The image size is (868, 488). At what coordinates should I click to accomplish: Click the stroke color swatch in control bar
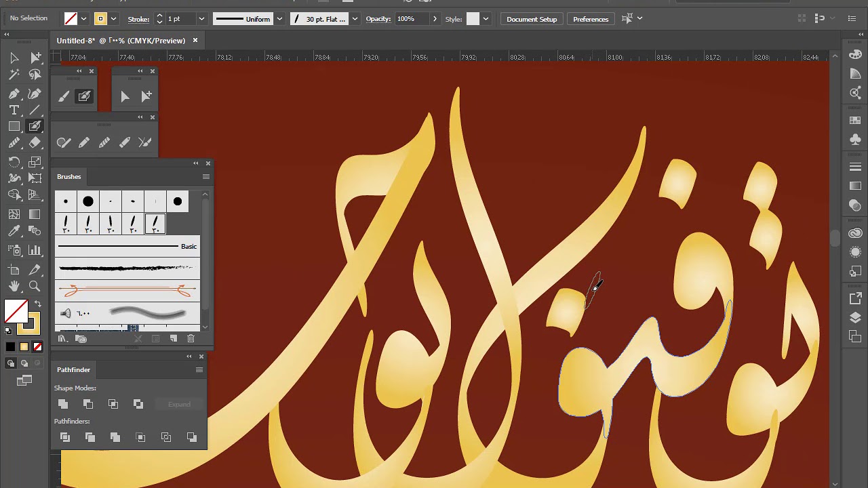(100, 19)
